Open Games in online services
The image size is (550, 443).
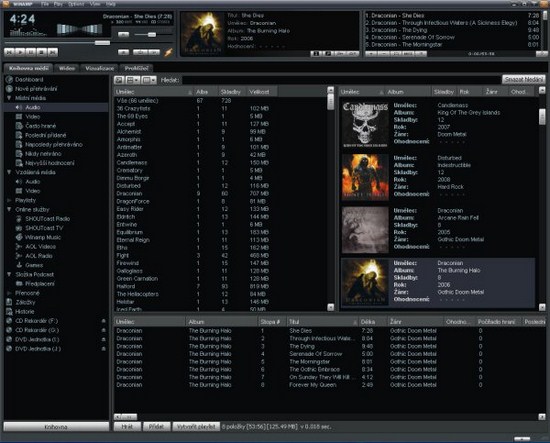[34, 265]
